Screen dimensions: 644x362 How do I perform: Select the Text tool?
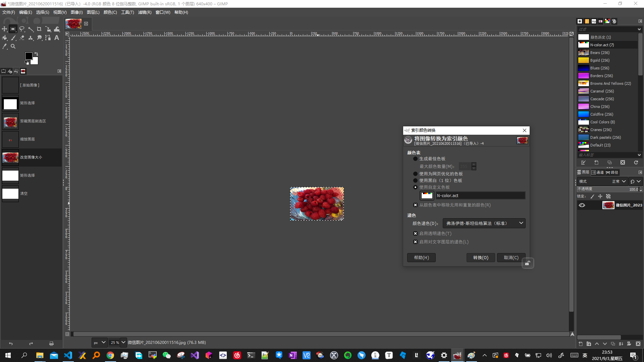click(57, 38)
